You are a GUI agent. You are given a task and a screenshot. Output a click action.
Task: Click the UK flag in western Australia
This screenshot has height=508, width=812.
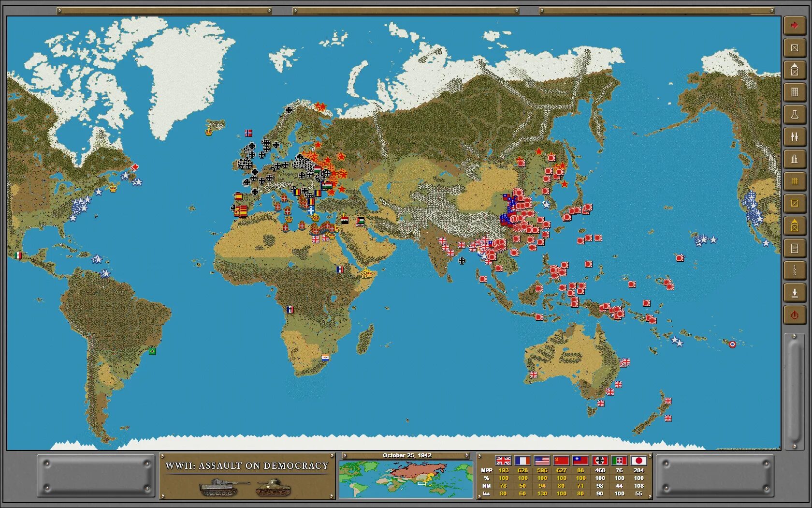[533, 374]
